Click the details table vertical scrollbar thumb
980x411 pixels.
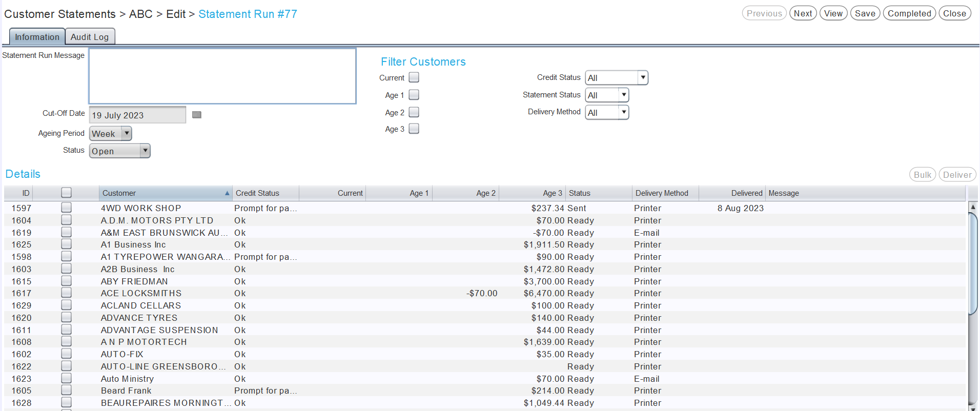pos(973,263)
